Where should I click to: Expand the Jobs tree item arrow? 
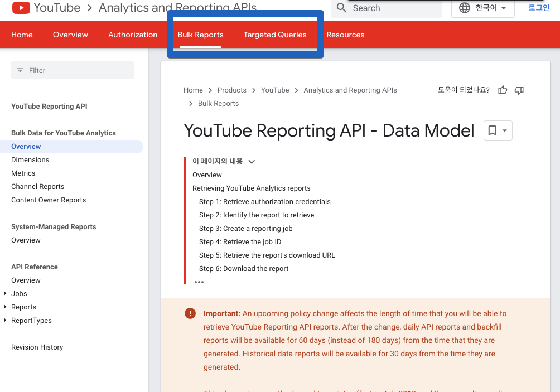[5, 293]
